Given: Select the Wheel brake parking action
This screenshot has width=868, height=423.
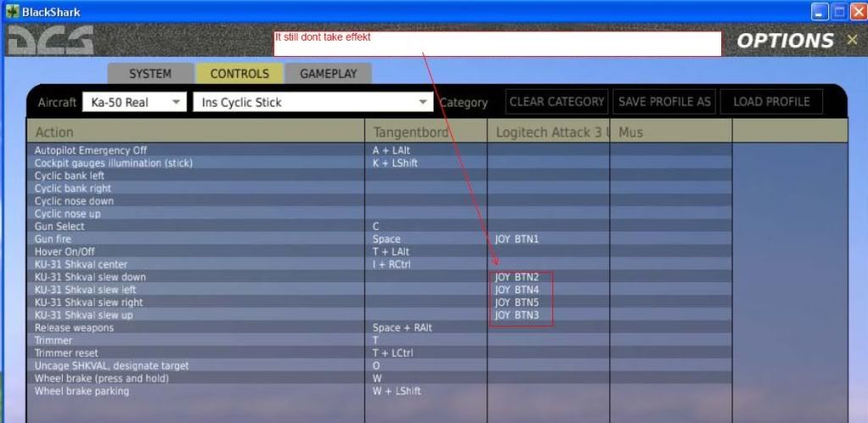Looking at the screenshot, I should tap(82, 391).
